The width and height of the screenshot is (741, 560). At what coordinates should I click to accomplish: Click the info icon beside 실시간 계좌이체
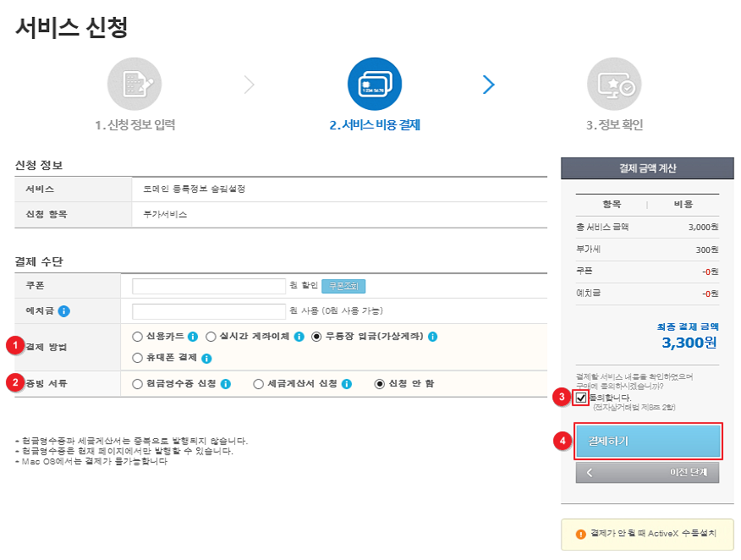coord(299,337)
